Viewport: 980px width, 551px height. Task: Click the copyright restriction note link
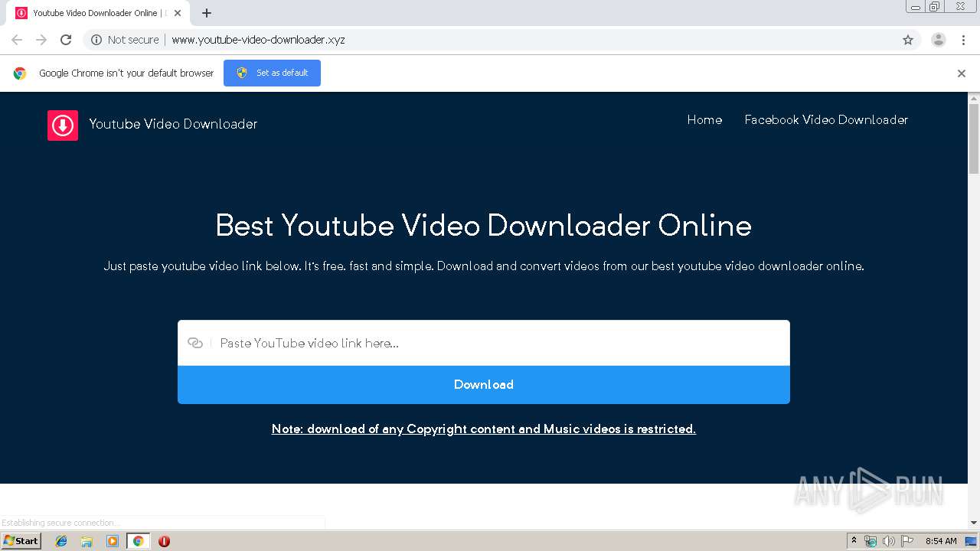[484, 429]
